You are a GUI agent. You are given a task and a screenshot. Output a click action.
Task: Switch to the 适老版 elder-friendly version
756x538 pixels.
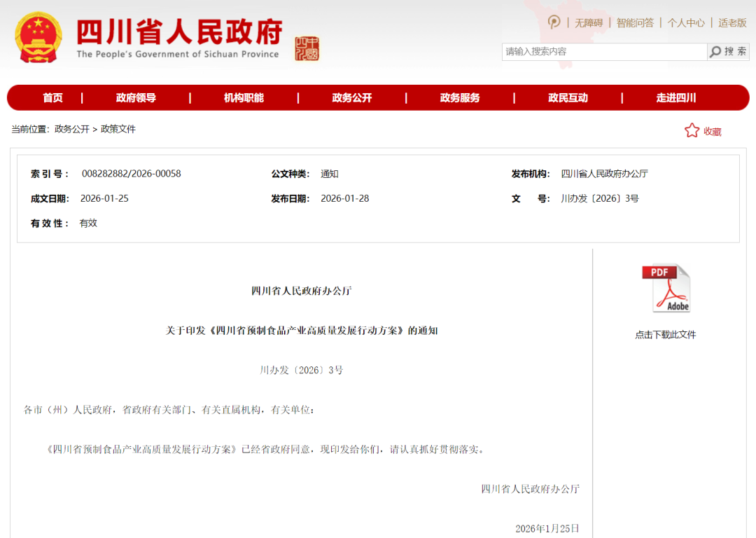tap(732, 22)
